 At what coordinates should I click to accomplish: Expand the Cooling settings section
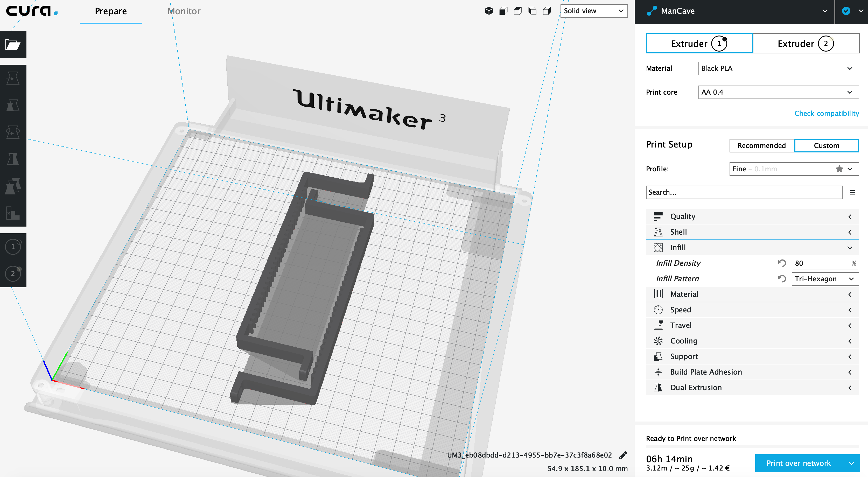(752, 341)
